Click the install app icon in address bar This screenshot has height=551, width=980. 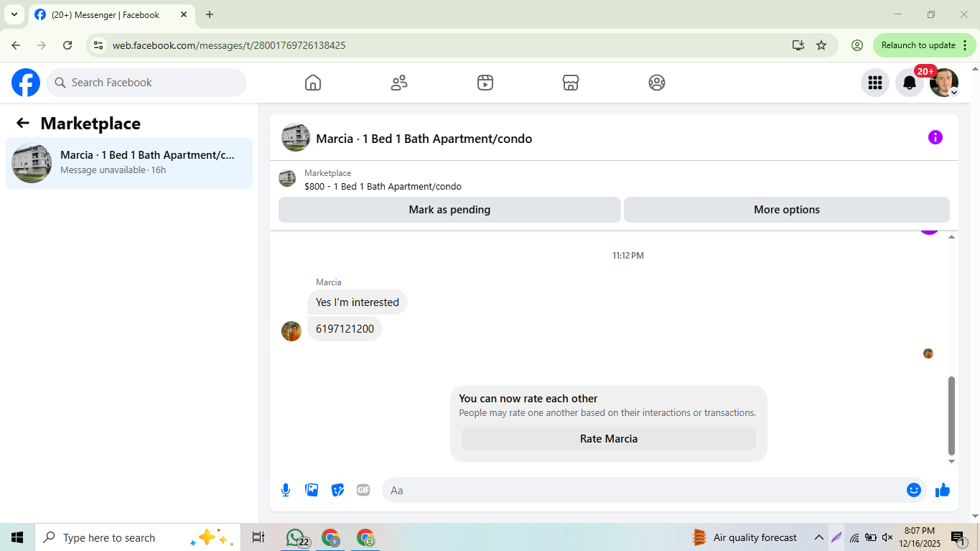coord(798,45)
